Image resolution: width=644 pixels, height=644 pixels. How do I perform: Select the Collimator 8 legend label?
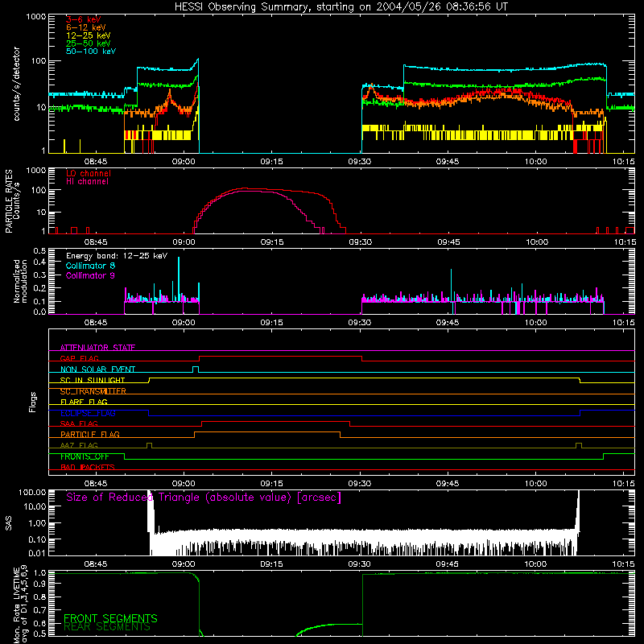tap(90, 266)
